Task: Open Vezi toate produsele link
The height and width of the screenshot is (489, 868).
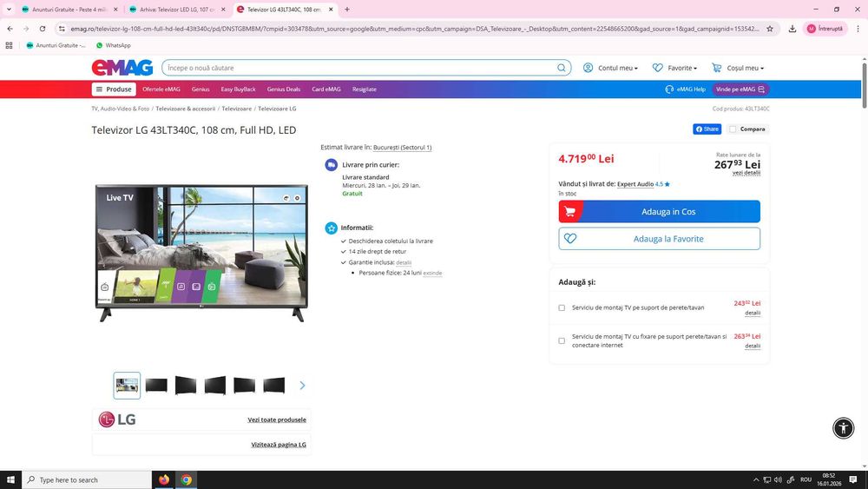Action: (277, 420)
